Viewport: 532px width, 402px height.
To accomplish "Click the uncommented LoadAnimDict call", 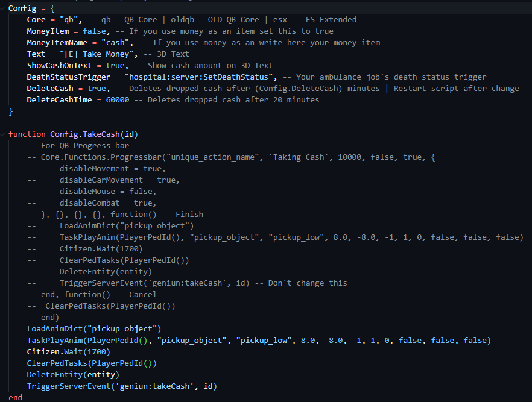I will pyautogui.click(x=94, y=329).
